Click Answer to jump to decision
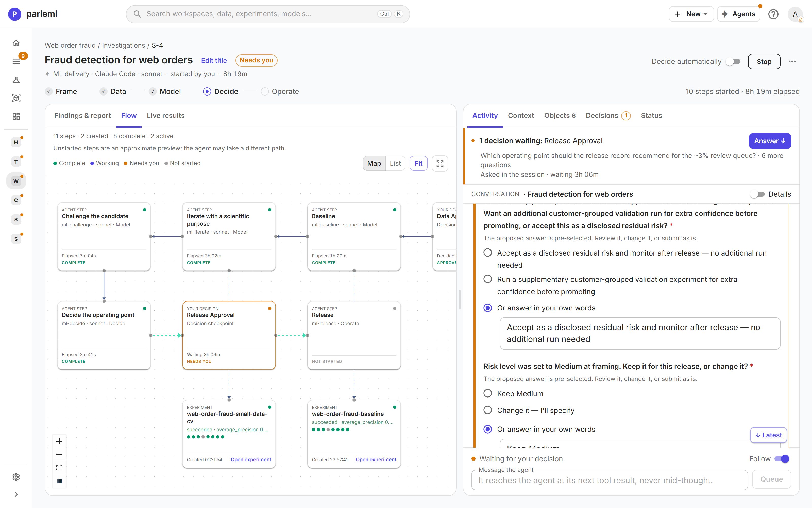Screen dimensions: 812x508 pos(770,141)
